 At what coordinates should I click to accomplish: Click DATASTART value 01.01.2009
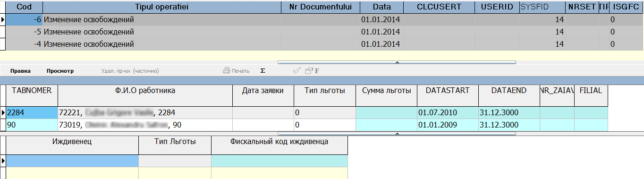[x=448, y=125]
